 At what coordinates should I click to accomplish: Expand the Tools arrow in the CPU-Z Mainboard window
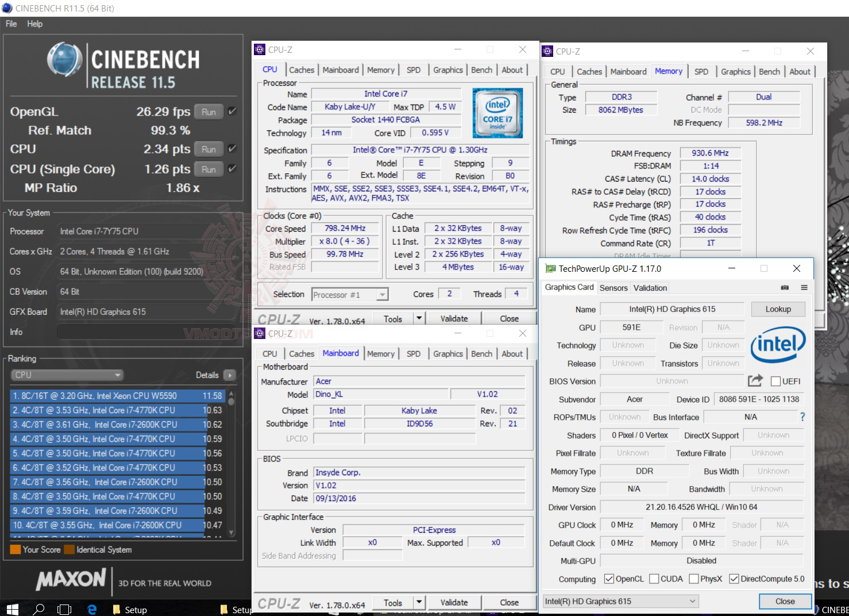click(x=419, y=602)
